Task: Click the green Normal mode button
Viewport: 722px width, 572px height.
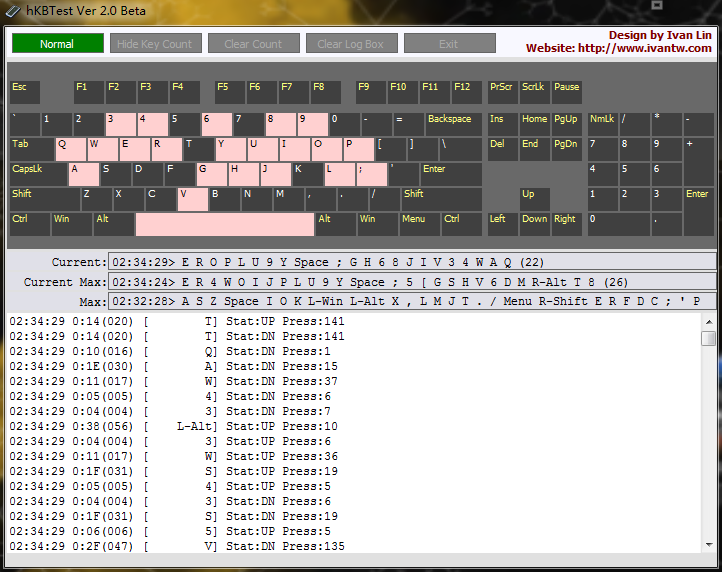Action: [x=57, y=44]
